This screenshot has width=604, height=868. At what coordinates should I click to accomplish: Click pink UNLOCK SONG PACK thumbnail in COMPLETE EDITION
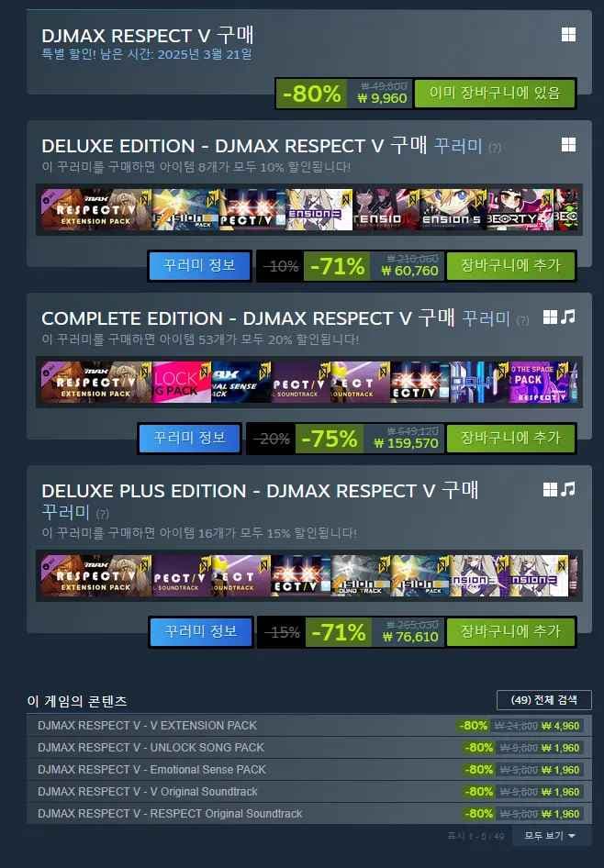[x=181, y=382]
